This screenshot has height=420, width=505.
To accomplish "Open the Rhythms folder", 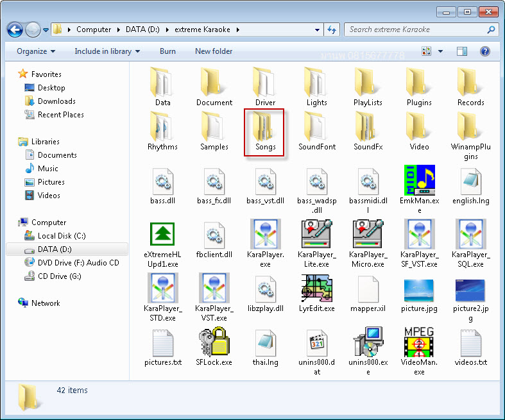I will tap(162, 131).
